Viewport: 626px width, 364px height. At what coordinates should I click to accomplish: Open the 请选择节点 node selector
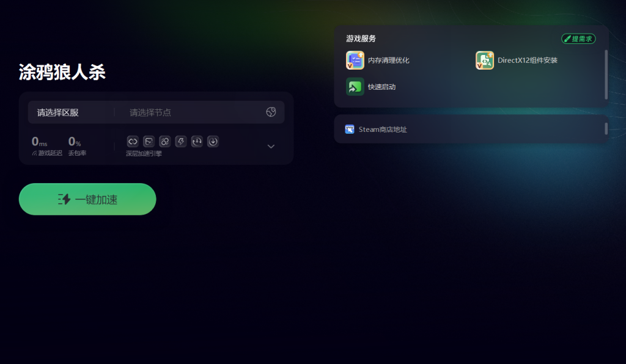[150, 112]
